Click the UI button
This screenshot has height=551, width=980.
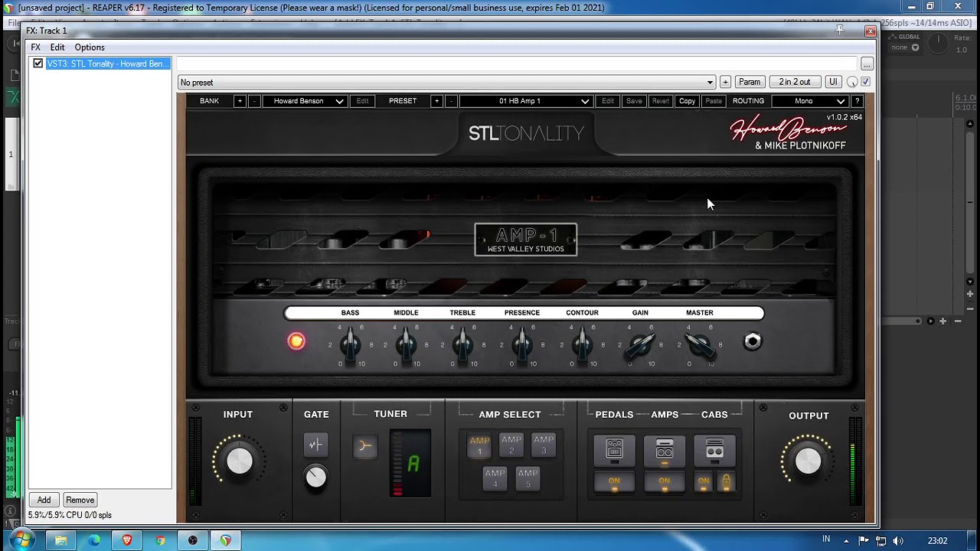[833, 82]
